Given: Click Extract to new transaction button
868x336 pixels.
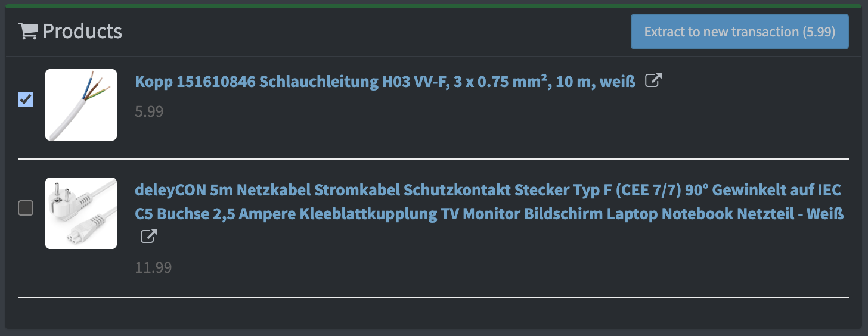Looking at the screenshot, I should pyautogui.click(x=739, y=32).
